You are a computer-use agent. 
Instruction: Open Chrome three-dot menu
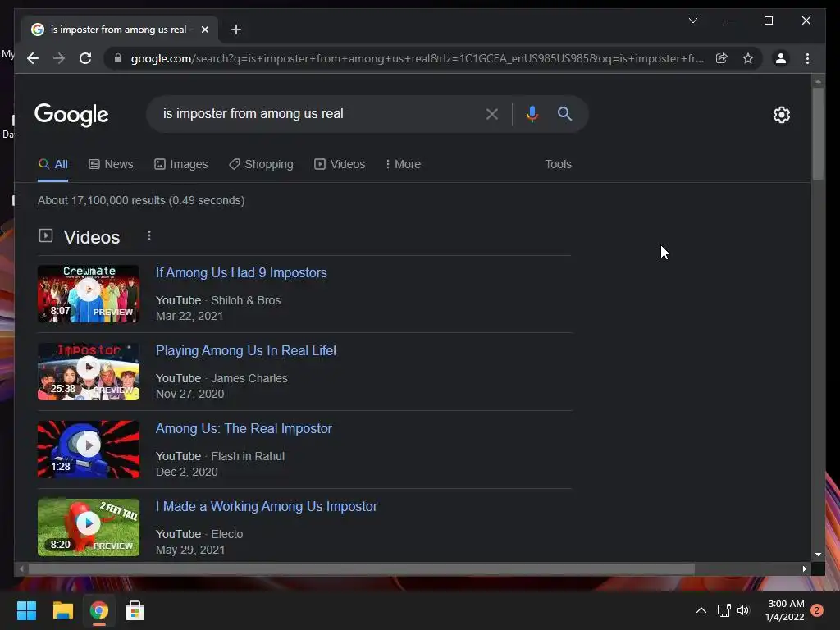coord(807,58)
